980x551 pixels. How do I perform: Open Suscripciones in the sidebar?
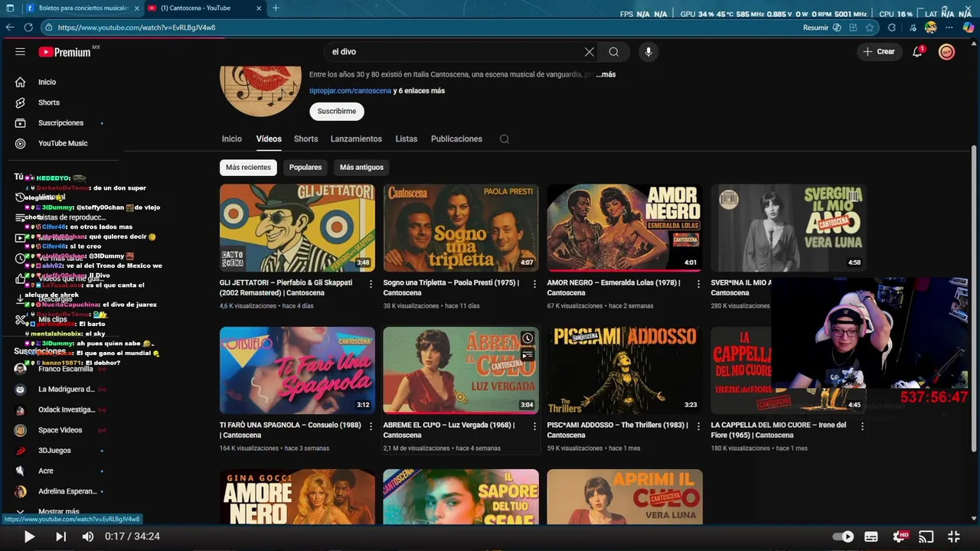tap(62, 123)
